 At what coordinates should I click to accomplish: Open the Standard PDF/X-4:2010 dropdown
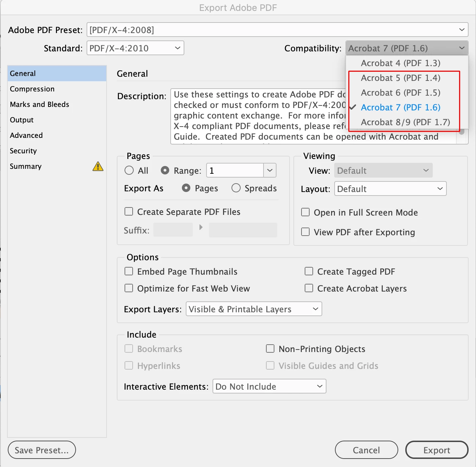(x=135, y=48)
